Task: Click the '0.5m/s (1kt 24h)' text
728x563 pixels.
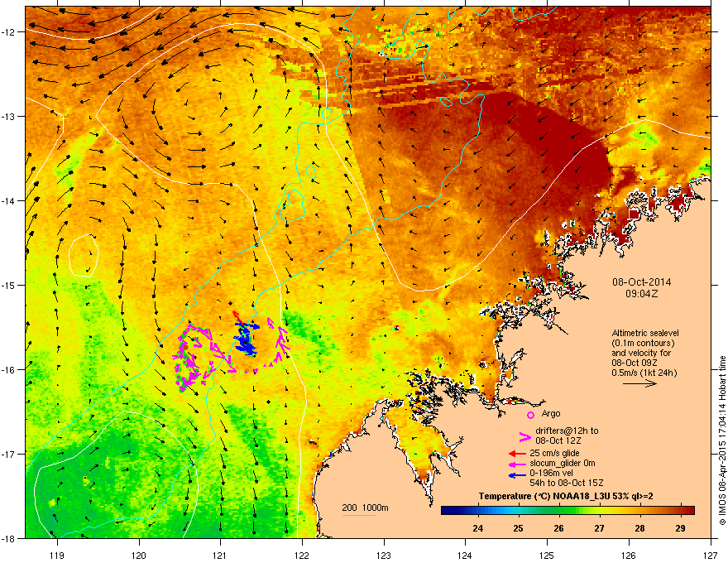Action: [x=644, y=373]
